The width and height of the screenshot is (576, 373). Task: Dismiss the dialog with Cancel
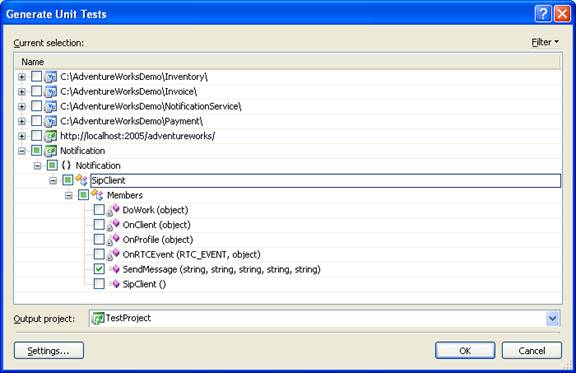pos(532,351)
